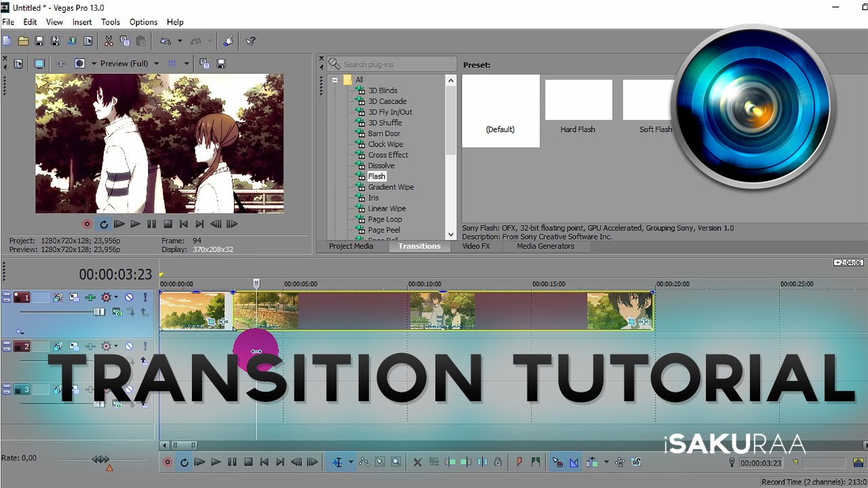The image size is (868, 488).
Task: Save preview snapshot to file
Action: 221,64
